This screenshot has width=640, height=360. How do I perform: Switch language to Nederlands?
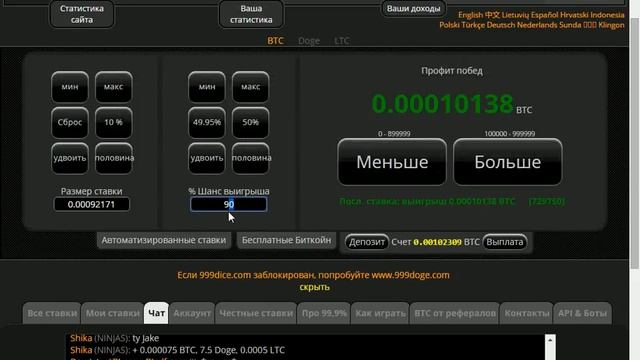[537, 25]
